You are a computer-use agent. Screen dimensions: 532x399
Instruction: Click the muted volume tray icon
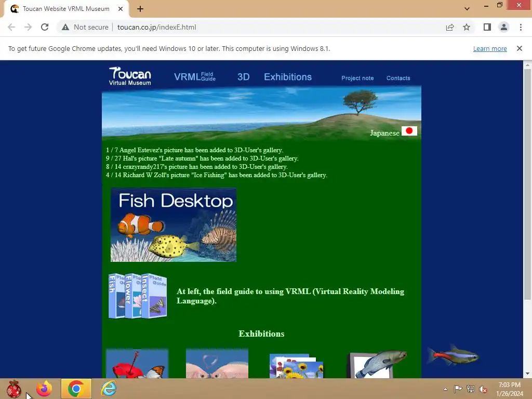click(x=483, y=389)
